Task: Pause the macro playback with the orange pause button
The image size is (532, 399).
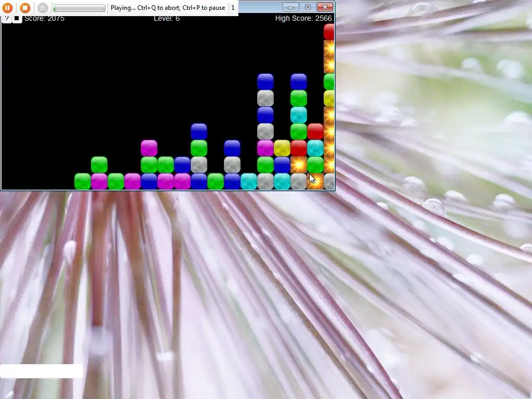Action: click(x=7, y=7)
